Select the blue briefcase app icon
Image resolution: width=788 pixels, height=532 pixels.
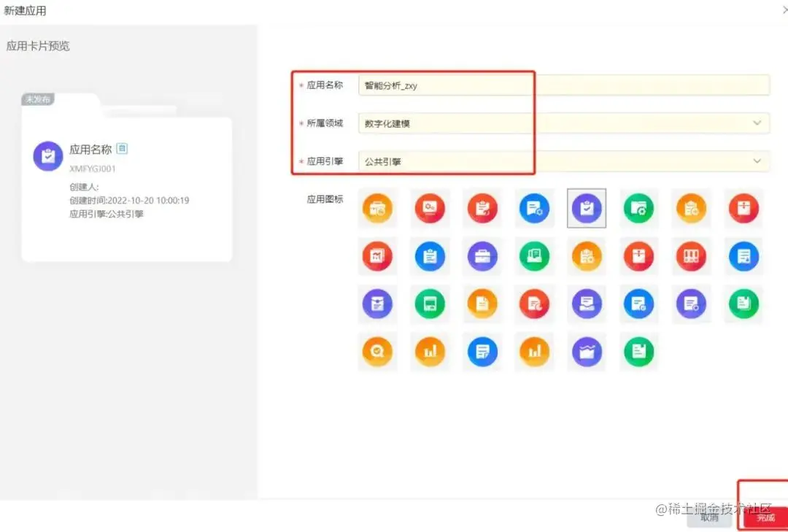click(482, 256)
